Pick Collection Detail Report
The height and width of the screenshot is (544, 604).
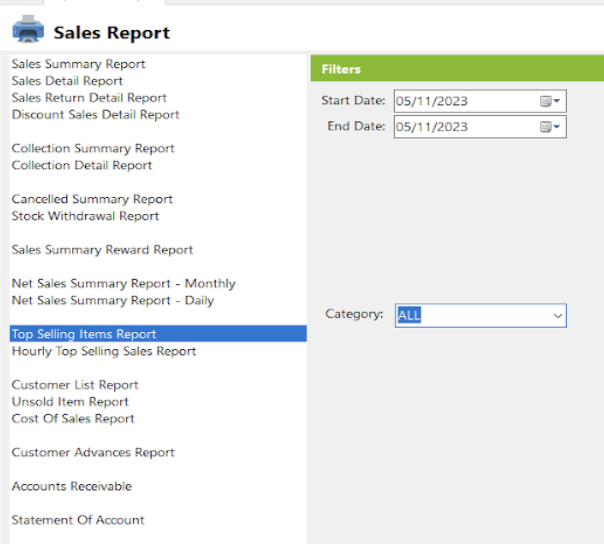(x=82, y=165)
